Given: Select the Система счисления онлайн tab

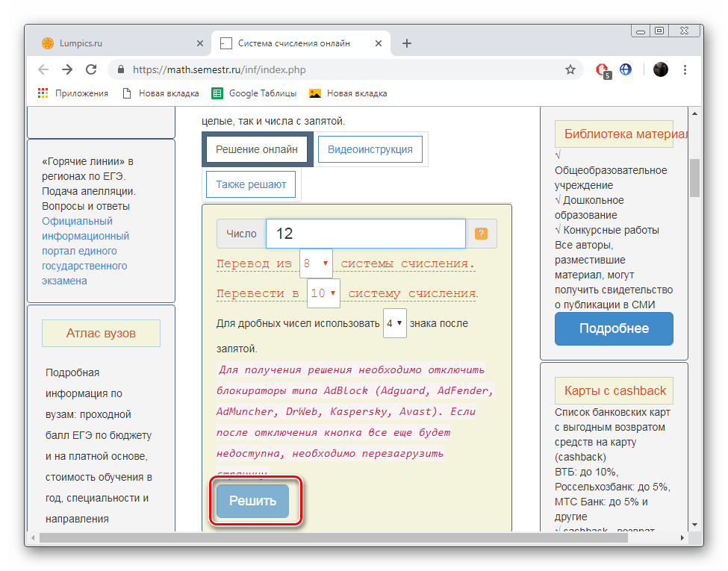Looking at the screenshot, I should tap(301, 43).
